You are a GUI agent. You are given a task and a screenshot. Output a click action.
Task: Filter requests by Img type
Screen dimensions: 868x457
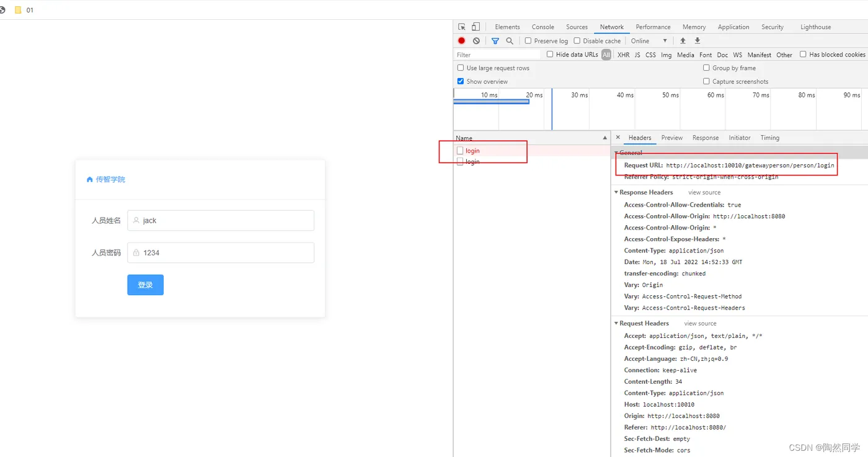(666, 55)
